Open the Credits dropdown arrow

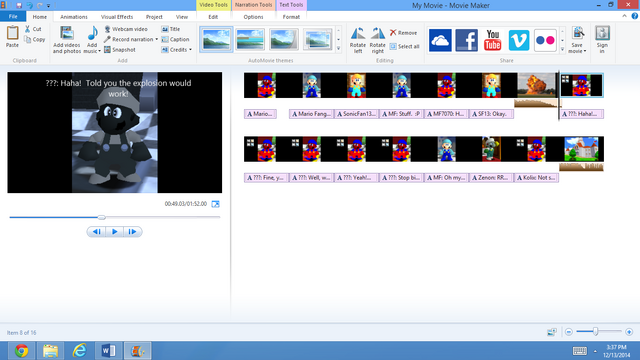[190, 50]
